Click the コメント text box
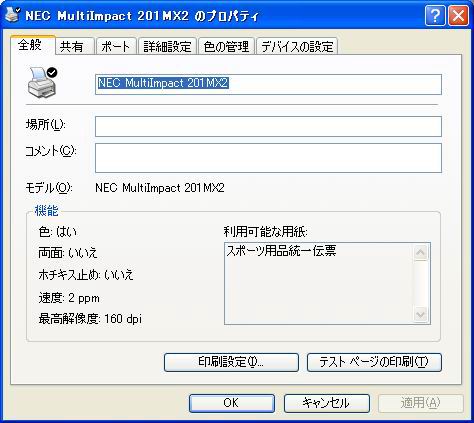The width and height of the screenshot is (474, 423). click(x=268, y=158)
